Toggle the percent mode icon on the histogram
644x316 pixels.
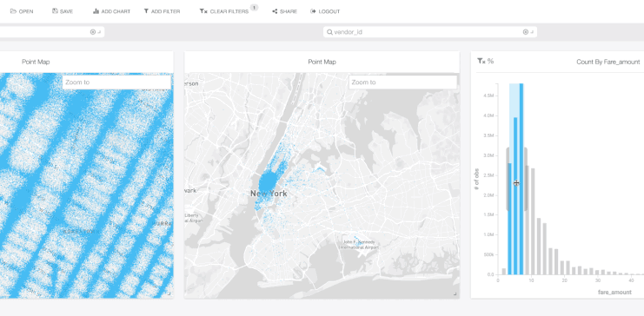pos(490,61)
